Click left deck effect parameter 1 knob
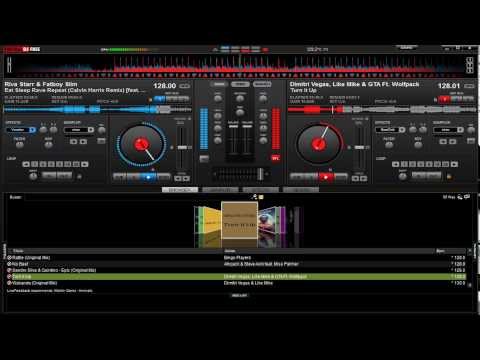Viewport: 480px width, 360px height. 43,130
